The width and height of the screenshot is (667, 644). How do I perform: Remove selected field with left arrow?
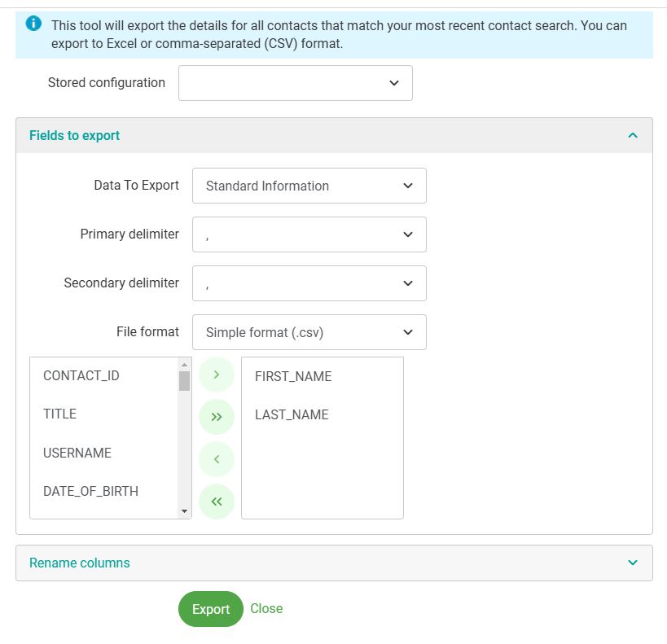(x=217, y=459)
